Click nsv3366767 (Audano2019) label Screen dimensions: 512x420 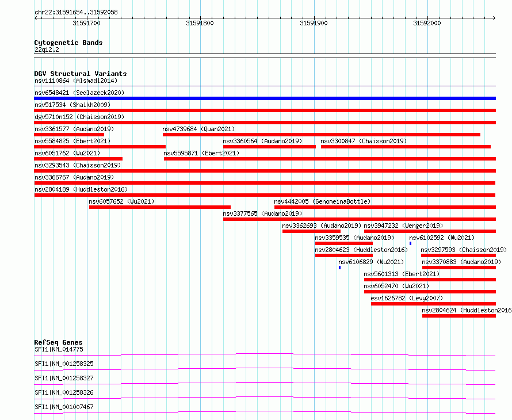coord(74,177)
